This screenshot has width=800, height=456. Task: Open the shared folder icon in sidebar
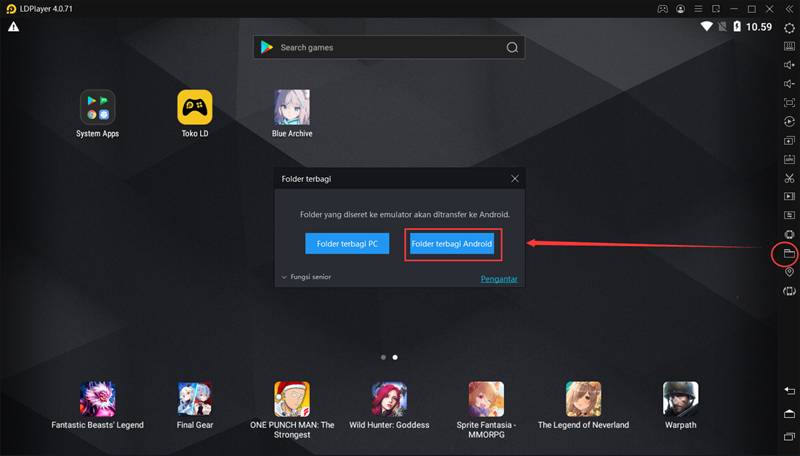789,254
